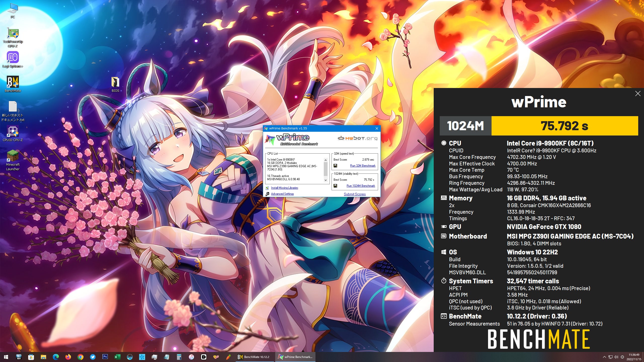Click the Run 1024M Benchmark link

361,186
